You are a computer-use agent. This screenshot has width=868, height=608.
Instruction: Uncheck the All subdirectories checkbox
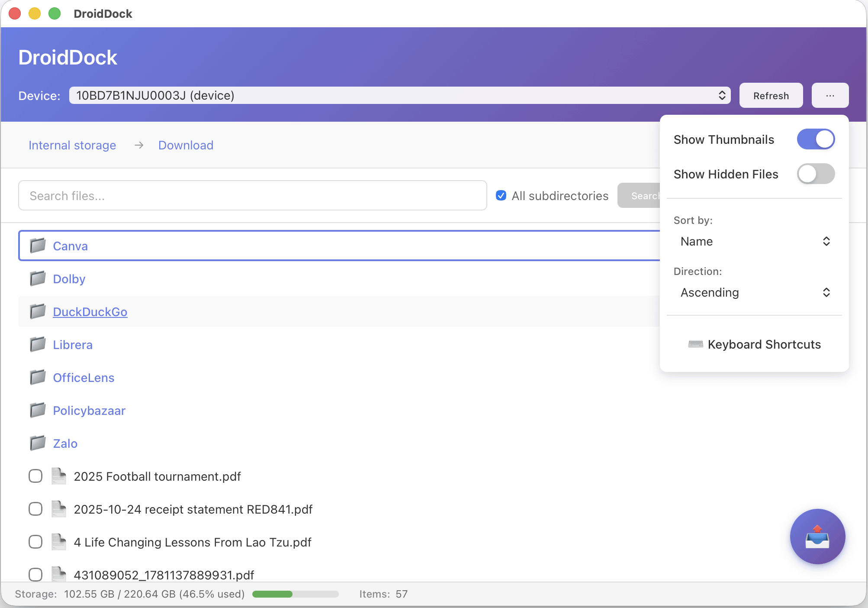click(x=501, y=196)
